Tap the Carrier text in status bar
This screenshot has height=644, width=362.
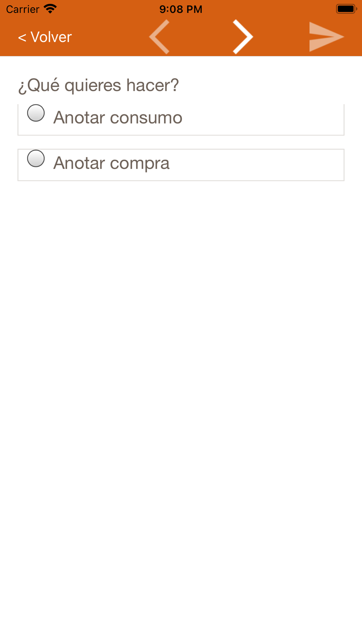[x=22, y=9]
